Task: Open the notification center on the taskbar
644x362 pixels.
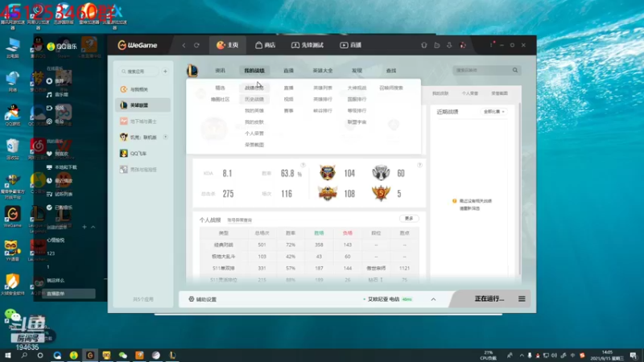Action: (634, 356)
